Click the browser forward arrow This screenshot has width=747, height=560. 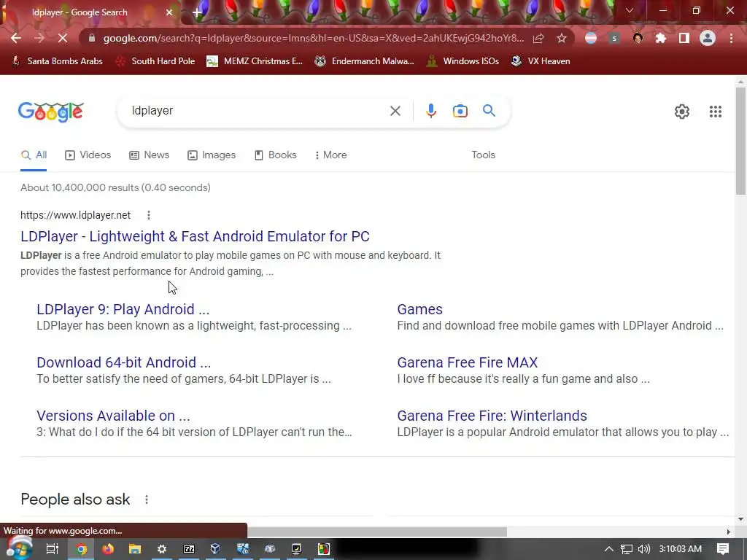coord(39,38)
